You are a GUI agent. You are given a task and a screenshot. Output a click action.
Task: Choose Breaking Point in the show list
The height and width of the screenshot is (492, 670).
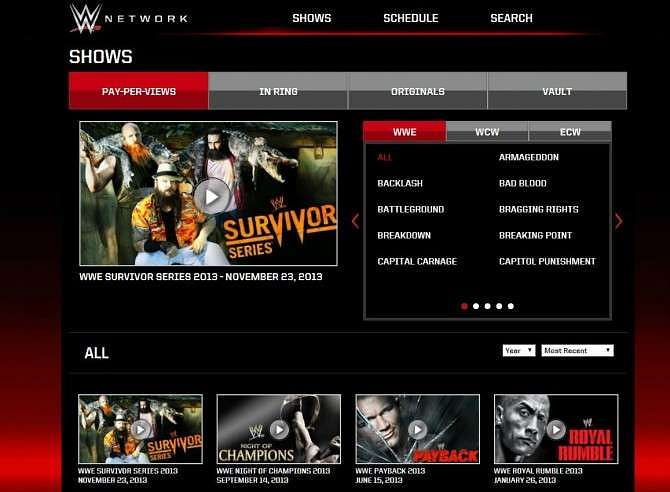535,236
